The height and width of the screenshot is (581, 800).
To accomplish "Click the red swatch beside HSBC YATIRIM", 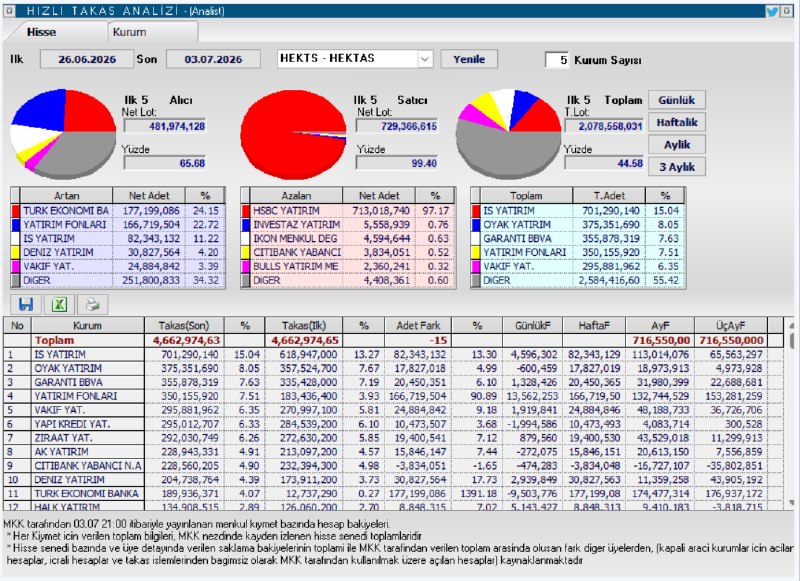I will click(246, 211).
